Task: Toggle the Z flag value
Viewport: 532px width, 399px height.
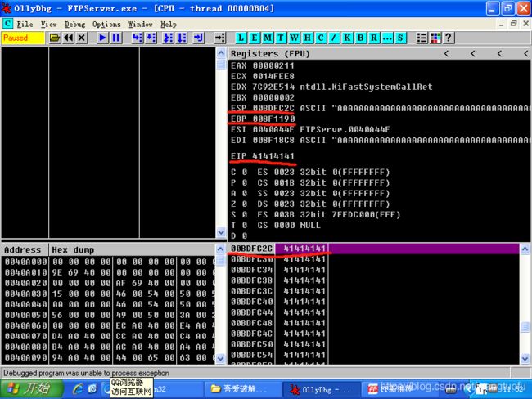Action: (x=245, y=204)
